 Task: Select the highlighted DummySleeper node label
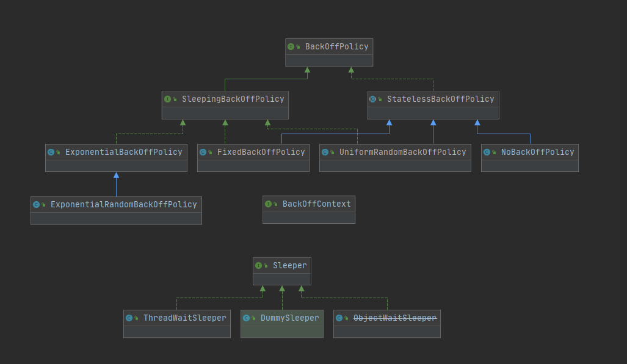pos(289,318)
